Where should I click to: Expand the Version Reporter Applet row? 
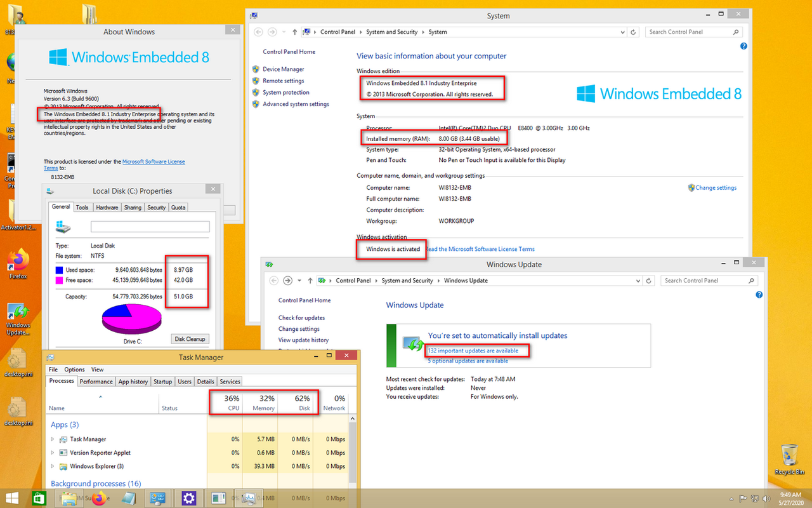pyautogui.click(x=53, y=453)
